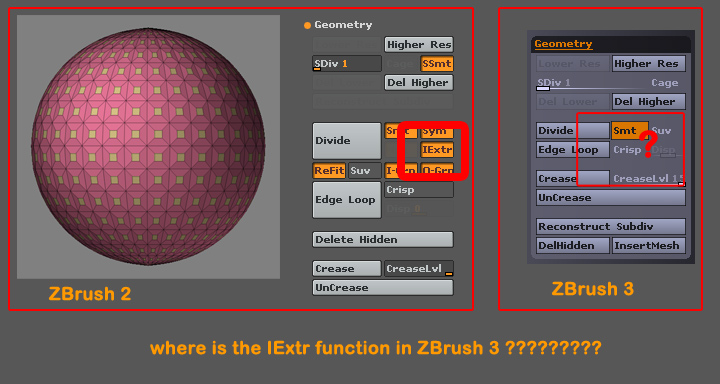Viewport: 720px width, 384px height.
Task: Click Del Higher in ZBrush 2 panel
Action: click(418, 83)
